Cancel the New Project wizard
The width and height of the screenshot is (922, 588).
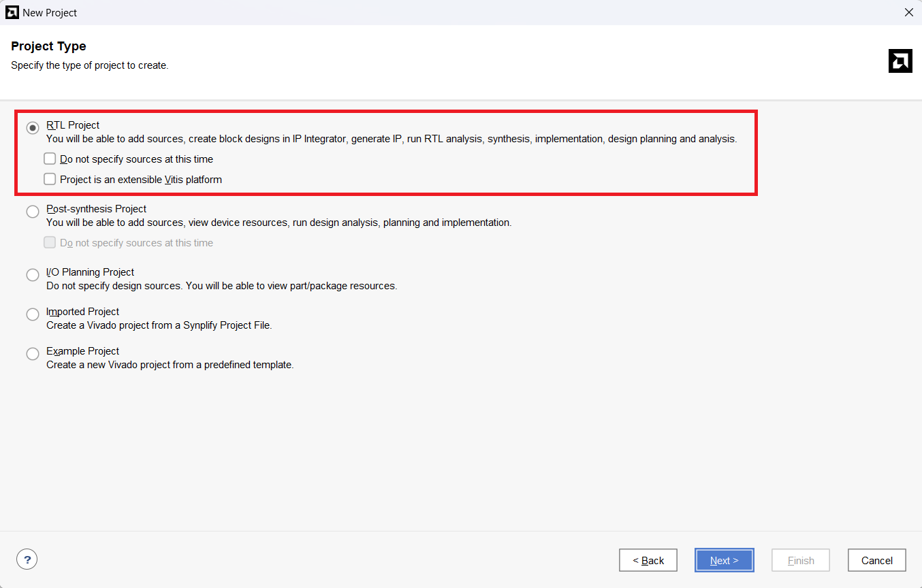tap(876, 560)
